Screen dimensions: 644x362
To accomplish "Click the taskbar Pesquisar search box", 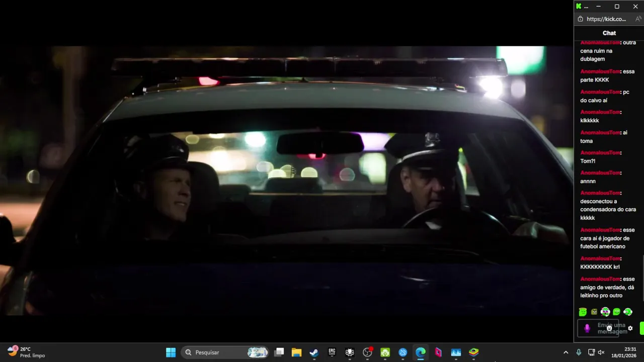I will [x=226, y=352].
